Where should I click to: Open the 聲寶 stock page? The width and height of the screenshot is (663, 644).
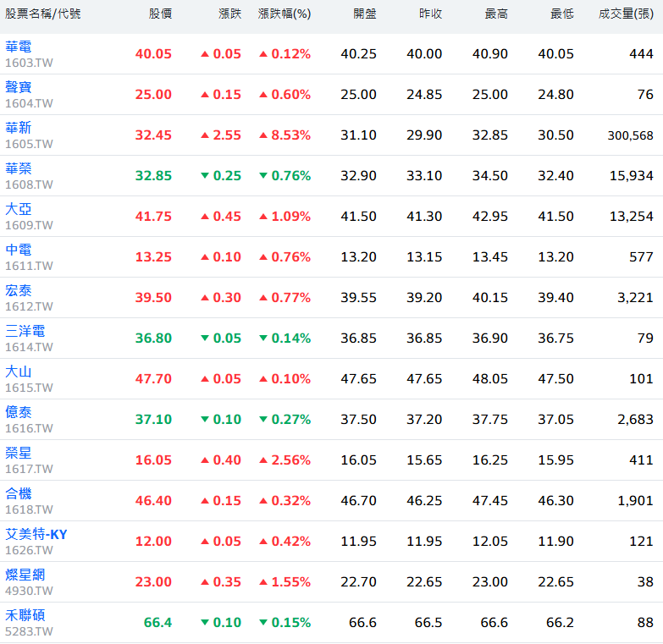click(18, 87)
